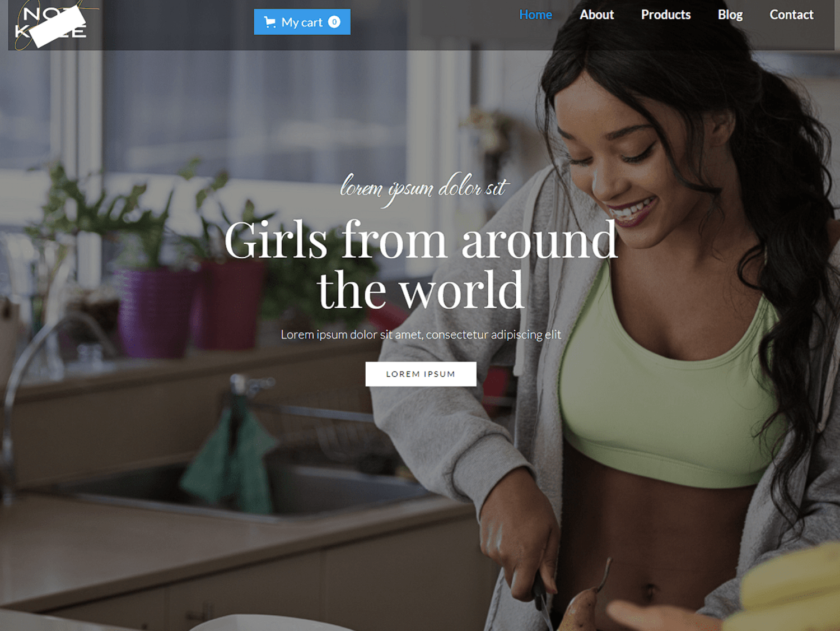Screen dimensions: 840x631
Task: Click the site logo in the header
Action: coord(51,25)
